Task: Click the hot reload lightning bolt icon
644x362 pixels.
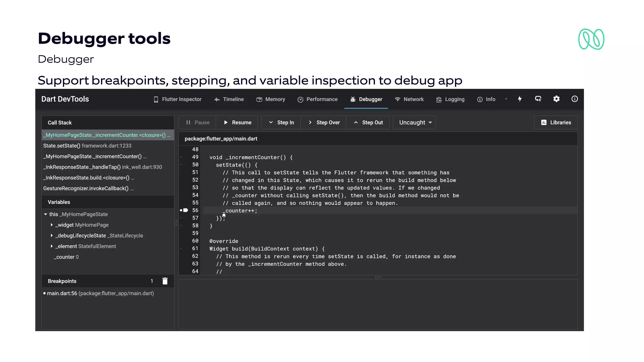Action: pyautogui.click(x=520, y=99)
